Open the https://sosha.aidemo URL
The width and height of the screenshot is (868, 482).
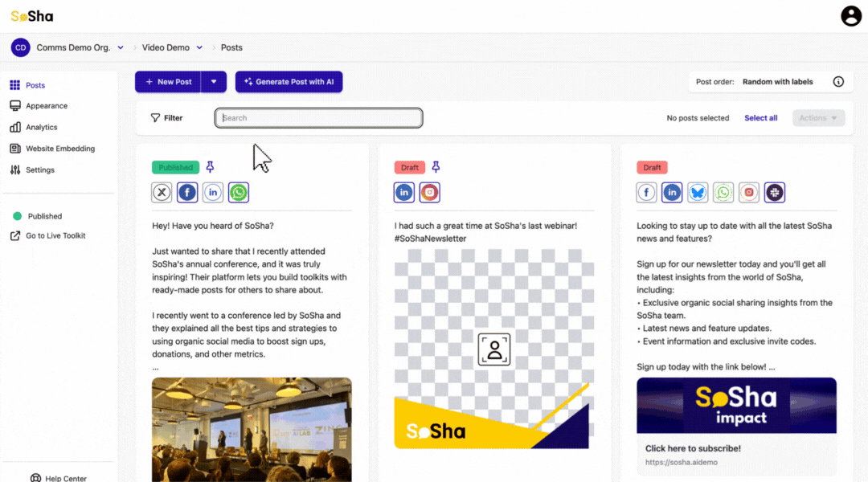(x=681, y=463)
